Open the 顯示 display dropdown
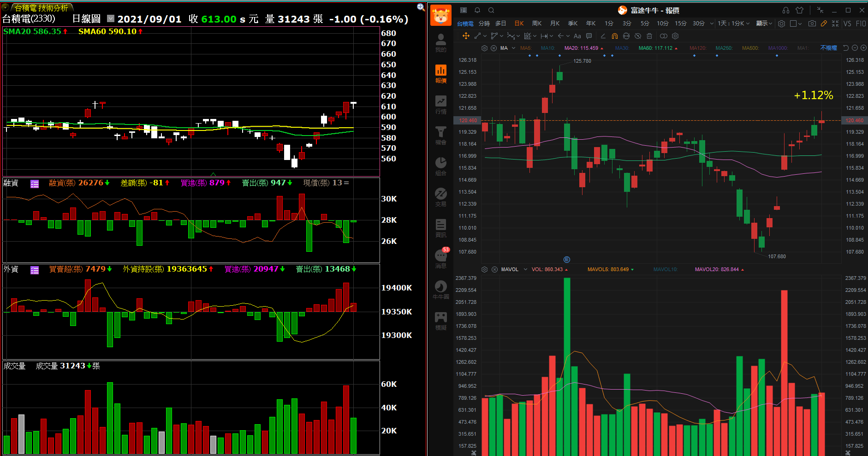Image resolution: width=868 pixels, height=456 pixels. 764,24
